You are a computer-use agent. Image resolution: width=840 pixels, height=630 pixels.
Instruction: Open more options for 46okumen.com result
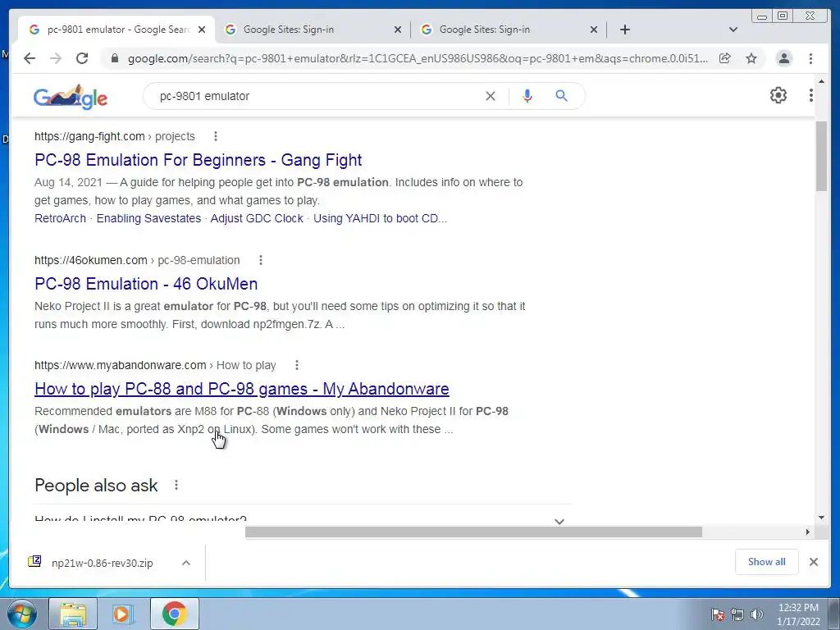[260, 260]
